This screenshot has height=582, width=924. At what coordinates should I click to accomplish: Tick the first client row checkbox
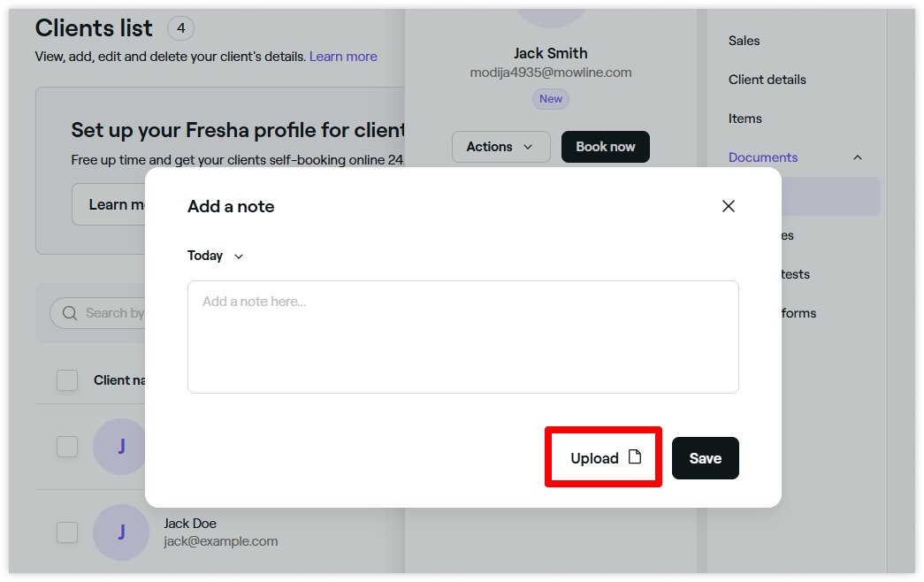pos(67,447)
